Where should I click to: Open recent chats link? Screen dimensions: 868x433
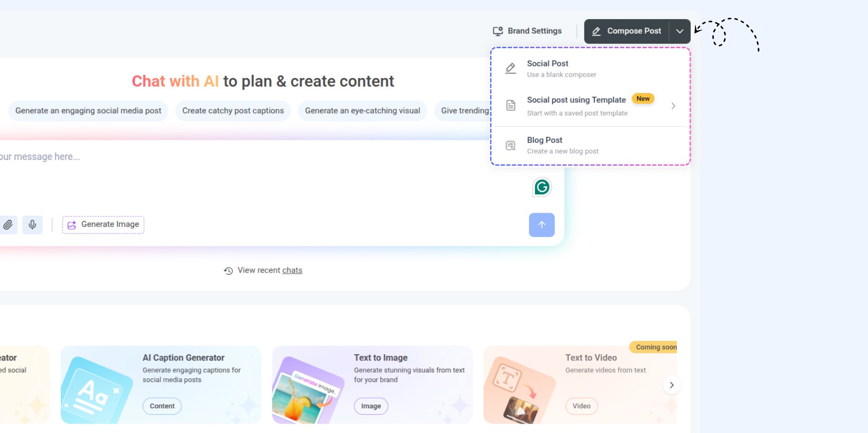pos(292,270)
